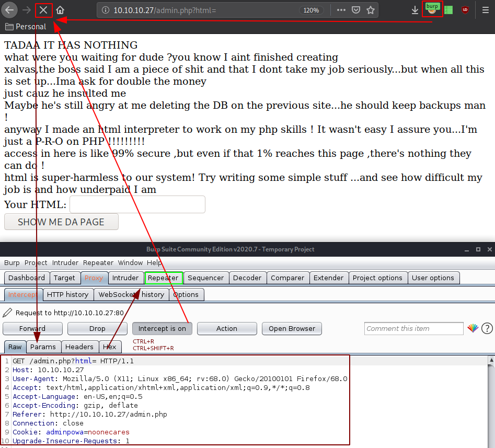Click the Forward button

point(32,328)
